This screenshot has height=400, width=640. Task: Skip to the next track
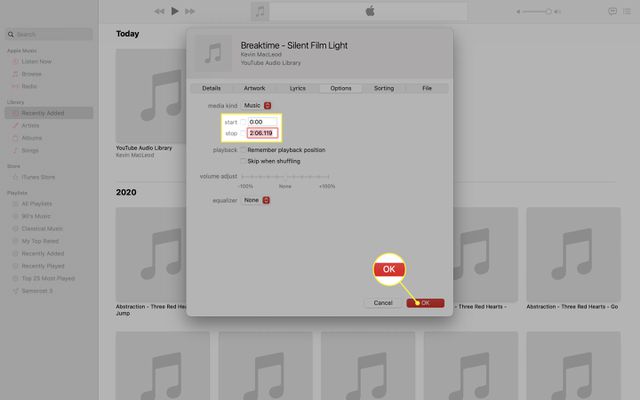(x=190, y=11)
